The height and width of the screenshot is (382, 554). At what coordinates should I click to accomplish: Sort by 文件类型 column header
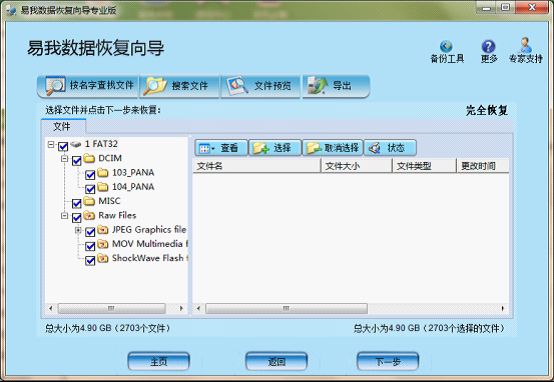point(424,166)
